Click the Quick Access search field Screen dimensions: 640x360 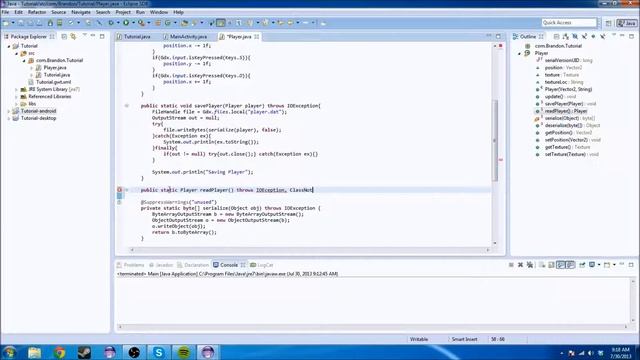click(569, 23)
